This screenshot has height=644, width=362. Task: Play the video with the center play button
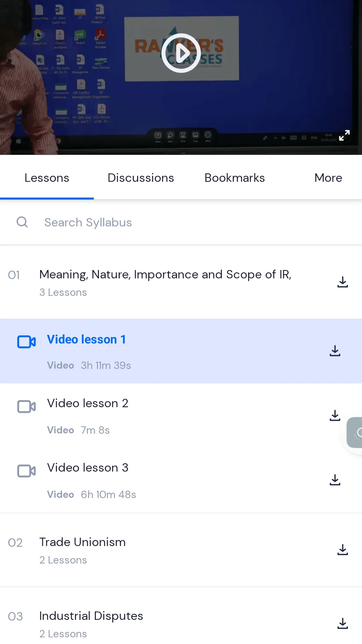click(x=181, y=53)
